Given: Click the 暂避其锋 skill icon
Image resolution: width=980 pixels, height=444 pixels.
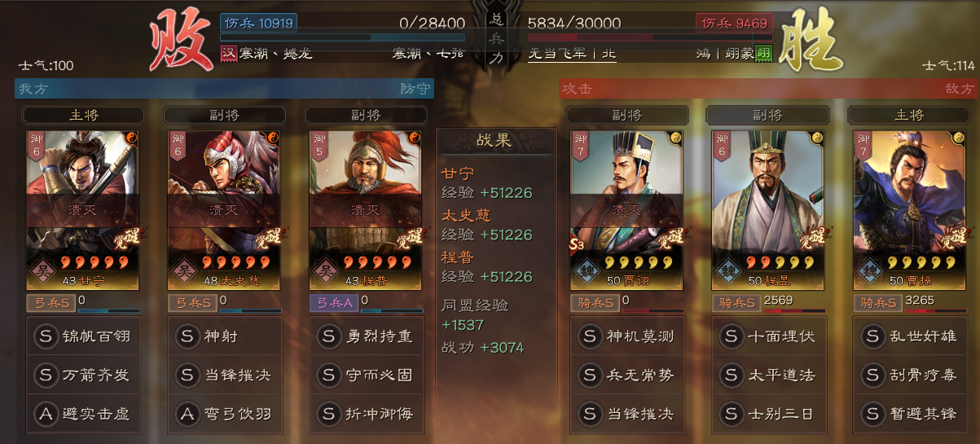Looking at the screenshot, I should pyautogui.click(x=871, y=413).
